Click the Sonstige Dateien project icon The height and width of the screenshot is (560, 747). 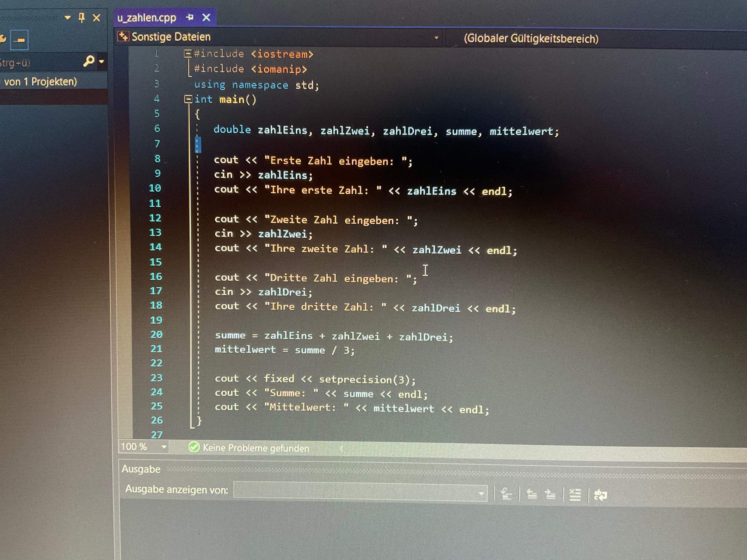coord(124,36)
